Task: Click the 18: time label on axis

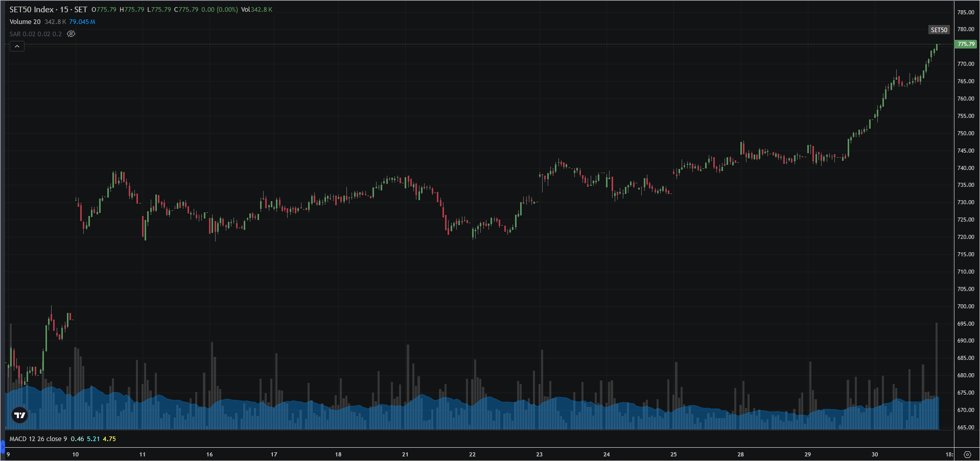Action: point(949,454)
